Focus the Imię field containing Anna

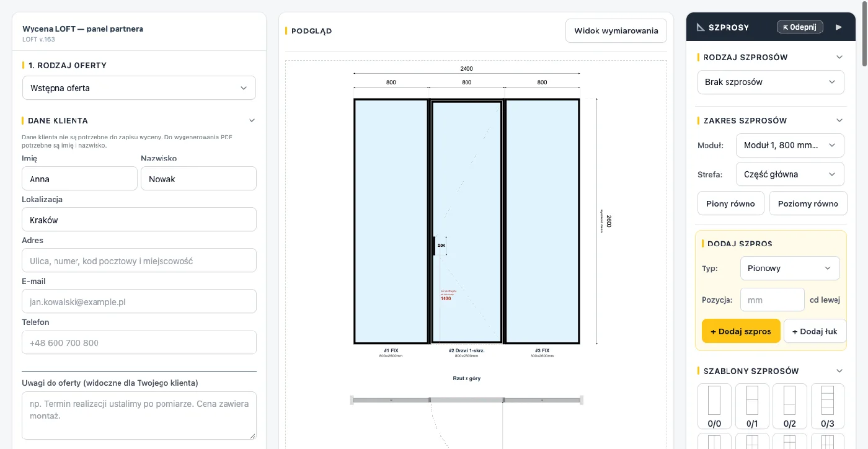[79, 179]
